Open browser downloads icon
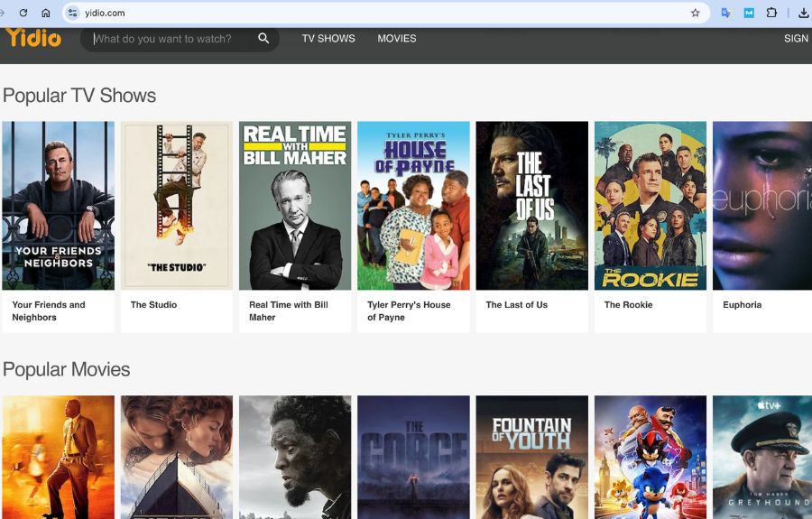Viewport: 812px width, 519px height. [x=804, y=13]
